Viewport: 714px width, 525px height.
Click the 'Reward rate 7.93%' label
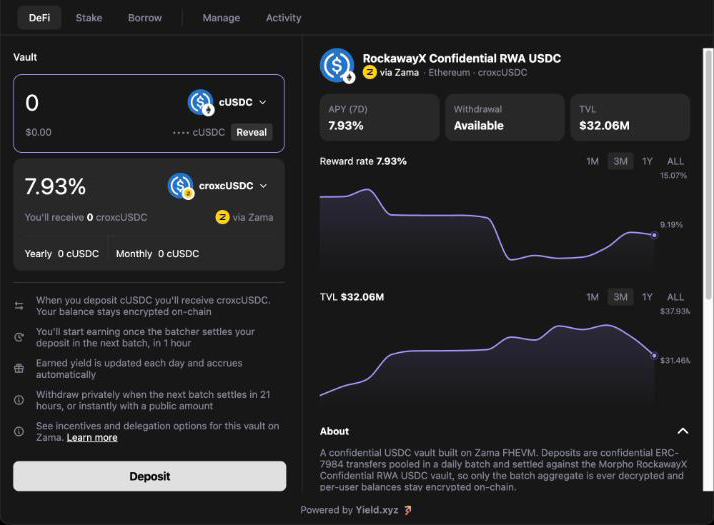363,161
